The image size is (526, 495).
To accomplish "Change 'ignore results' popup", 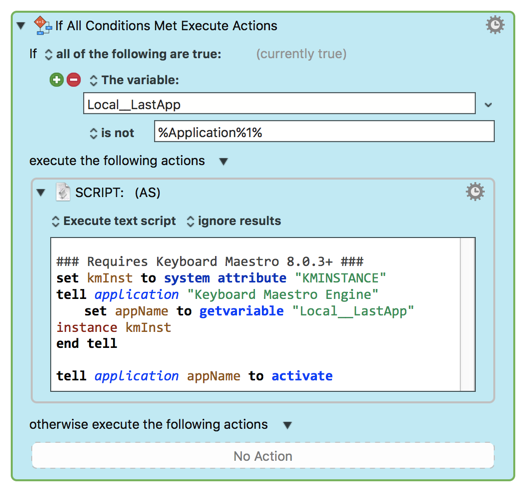I will (234, 221).
